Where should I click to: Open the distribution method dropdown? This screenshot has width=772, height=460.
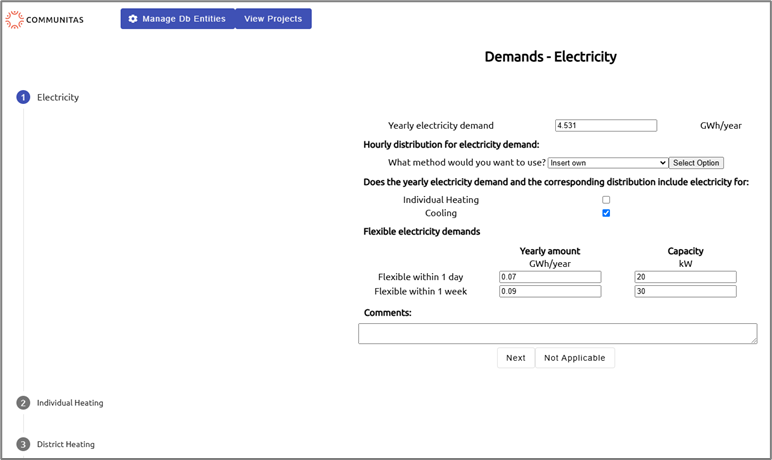pos(607,163)
